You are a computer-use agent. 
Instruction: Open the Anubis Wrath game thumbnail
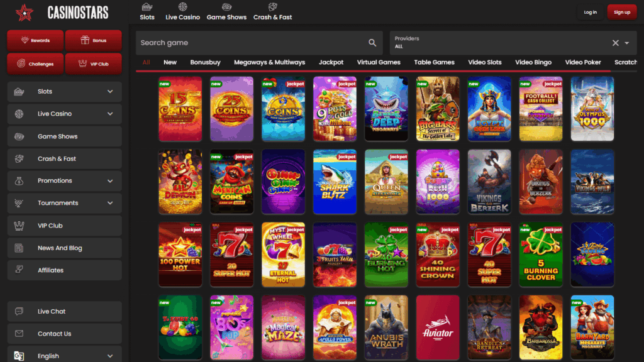386,327
